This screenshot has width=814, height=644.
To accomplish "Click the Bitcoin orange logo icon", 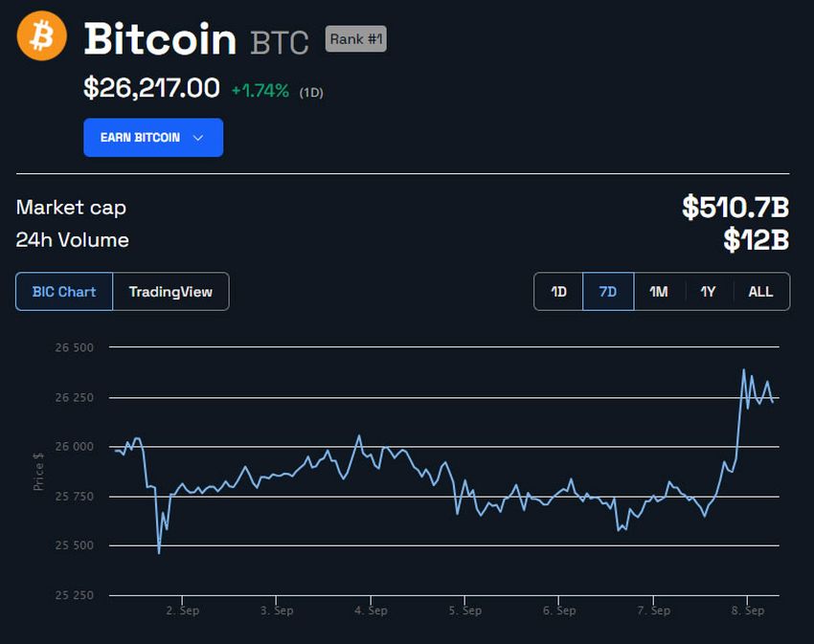I will [x=40, y=38].
